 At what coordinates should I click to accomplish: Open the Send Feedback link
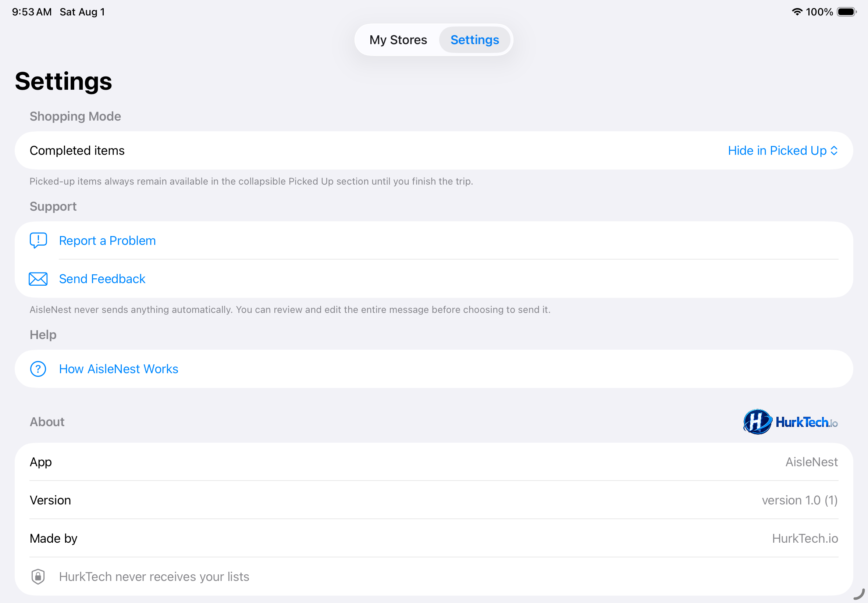[x=102, y=279]
